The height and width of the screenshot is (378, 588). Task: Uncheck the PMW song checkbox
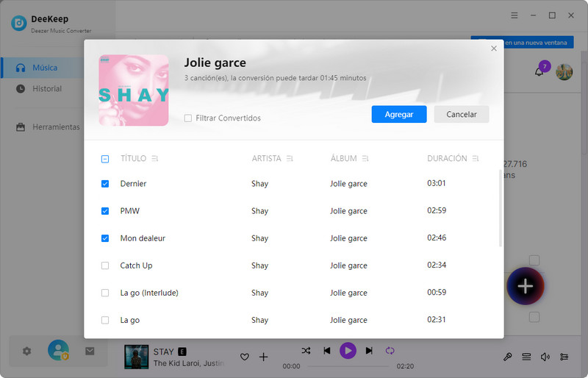105,211
